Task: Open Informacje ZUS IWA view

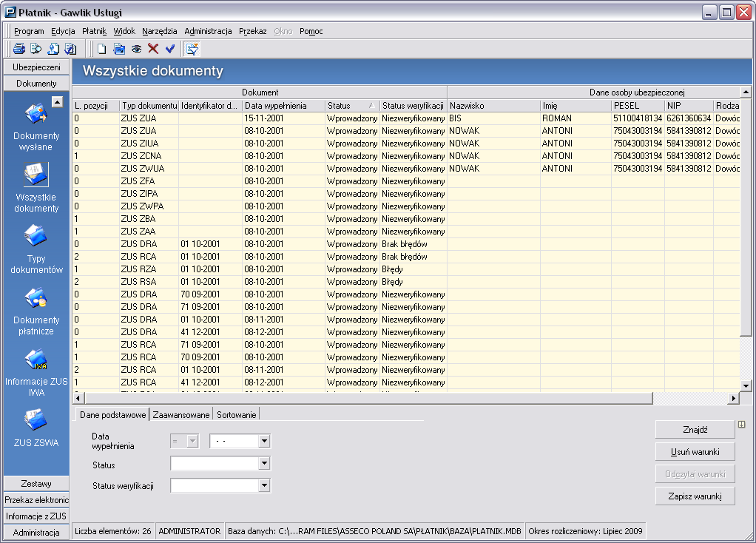Action: click(x=36, y=373)
